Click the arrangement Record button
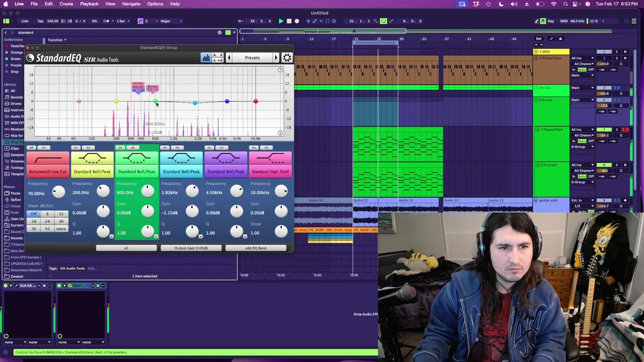The image size is (644, 362). tap(297, 21)
